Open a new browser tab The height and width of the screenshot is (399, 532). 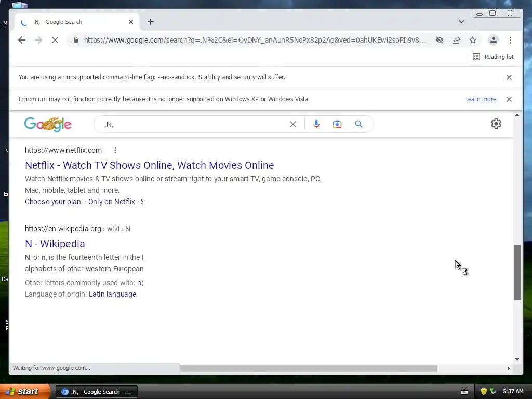pos(151,22)
